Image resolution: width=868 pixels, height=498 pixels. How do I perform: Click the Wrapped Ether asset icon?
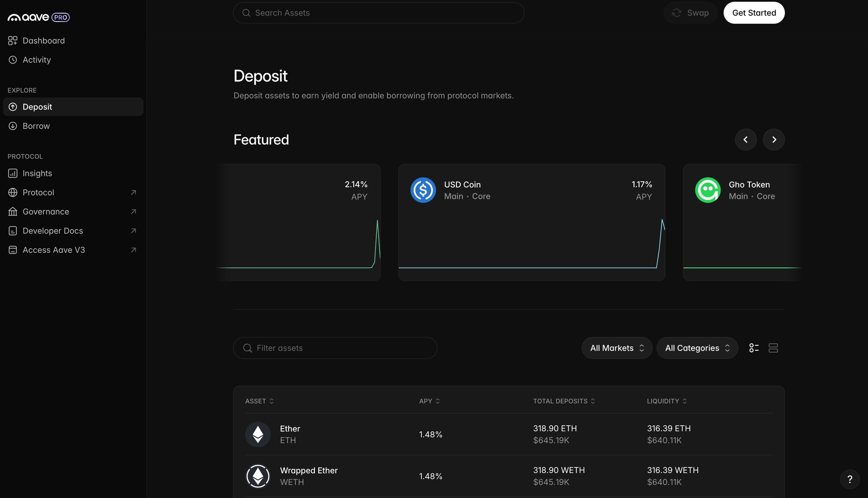258,476
